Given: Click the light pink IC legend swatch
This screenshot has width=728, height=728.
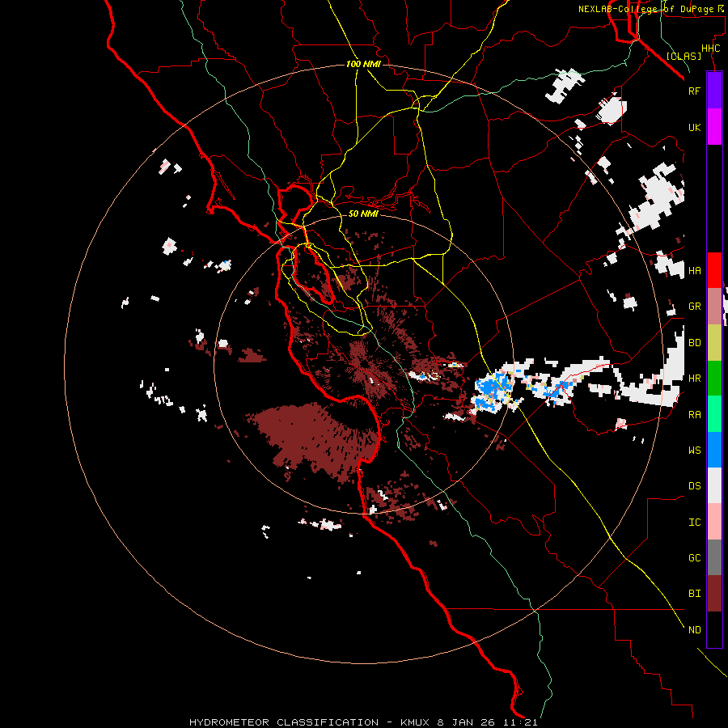Looking at the screenshot, I should (x=714, y=522).
